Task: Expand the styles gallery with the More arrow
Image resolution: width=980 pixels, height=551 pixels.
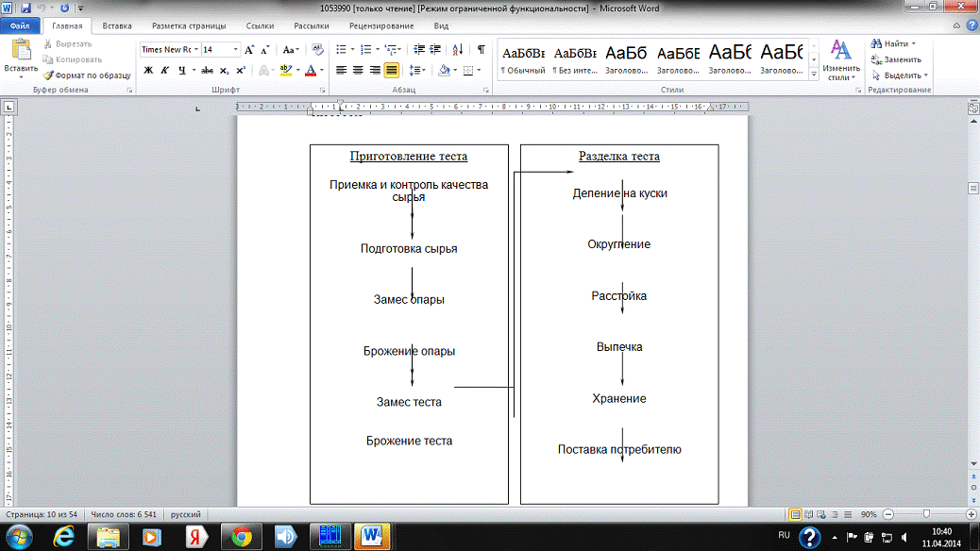Action: point(815,77)
